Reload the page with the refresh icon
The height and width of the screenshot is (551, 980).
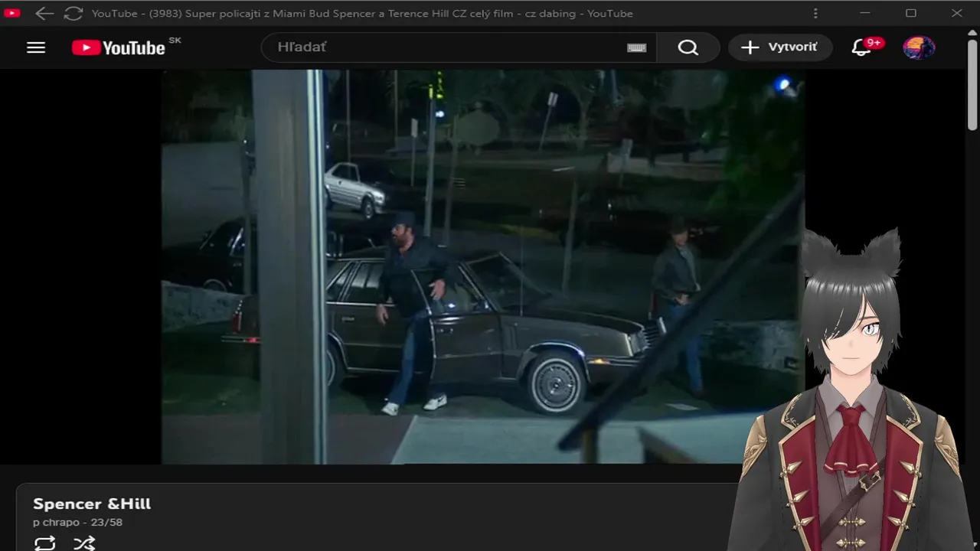73,13
